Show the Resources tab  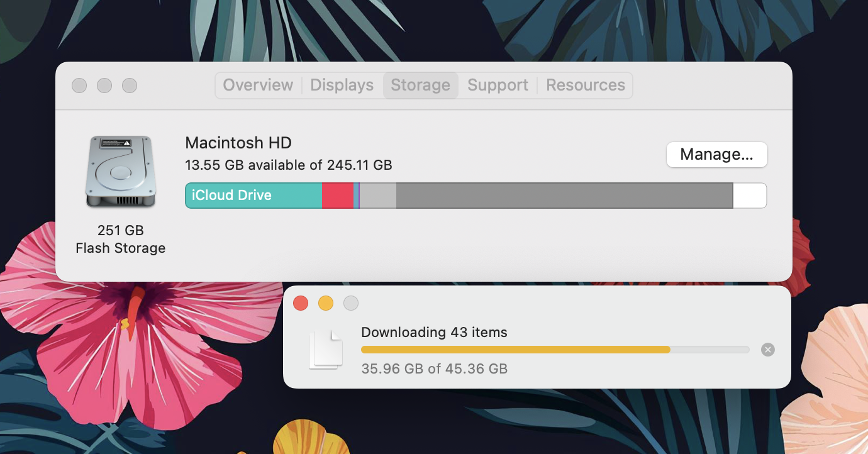(585, 86)
